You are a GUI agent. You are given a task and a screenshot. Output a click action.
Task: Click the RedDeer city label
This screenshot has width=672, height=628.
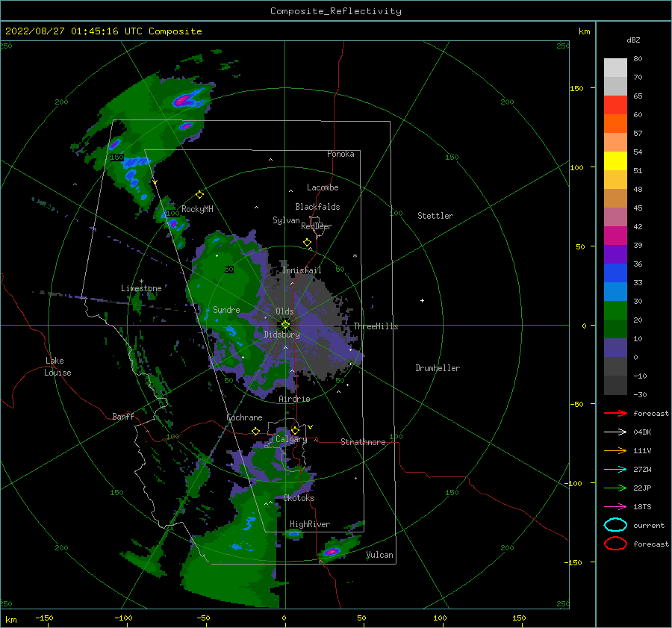pos(317,226)
